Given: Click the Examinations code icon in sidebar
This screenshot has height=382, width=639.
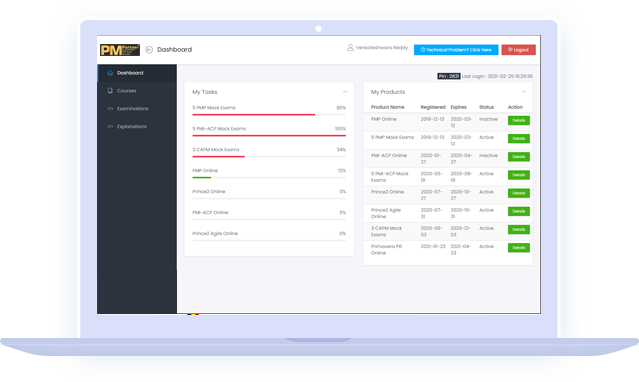Looking at the screenshot, I should (110, 109).
